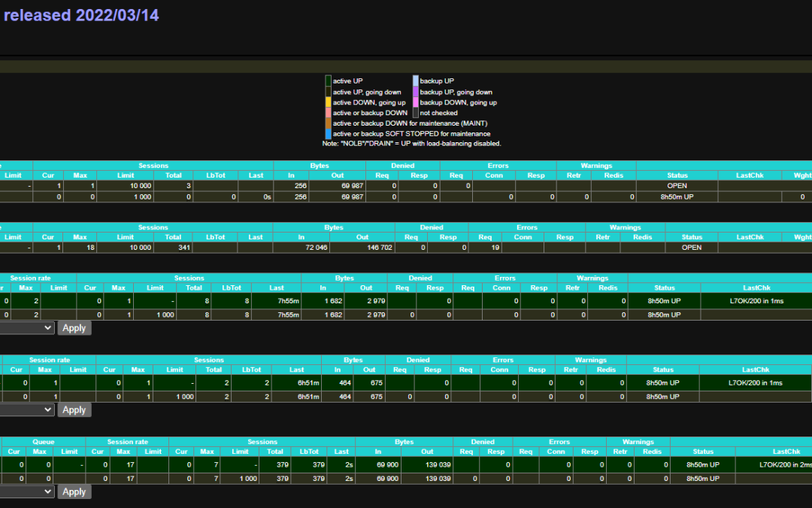The height and width of the screenshot is (508, 812).
Task: Apply action below the table showing 6h51m
Action: (x=74, y=410)
